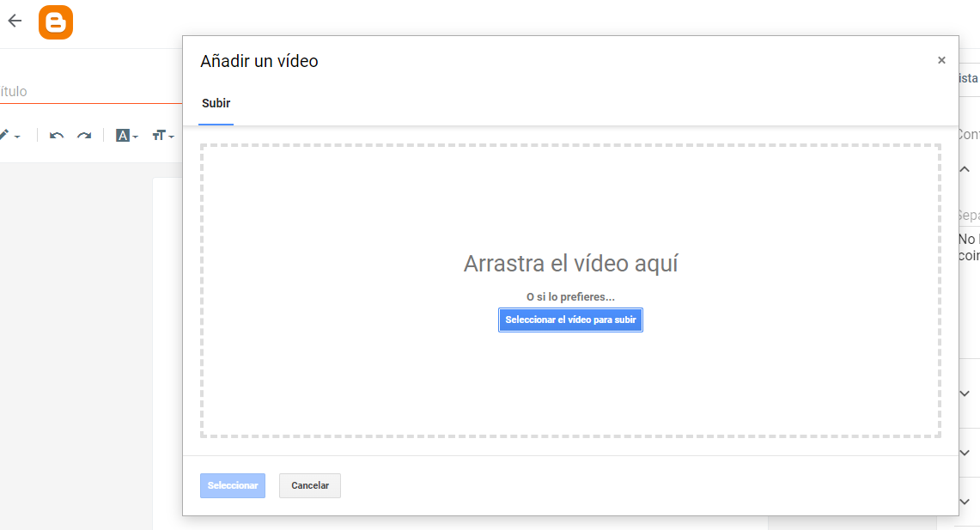Switch to the Subir tab
Viewport: 980px width, 530px height.
(216, 103)
